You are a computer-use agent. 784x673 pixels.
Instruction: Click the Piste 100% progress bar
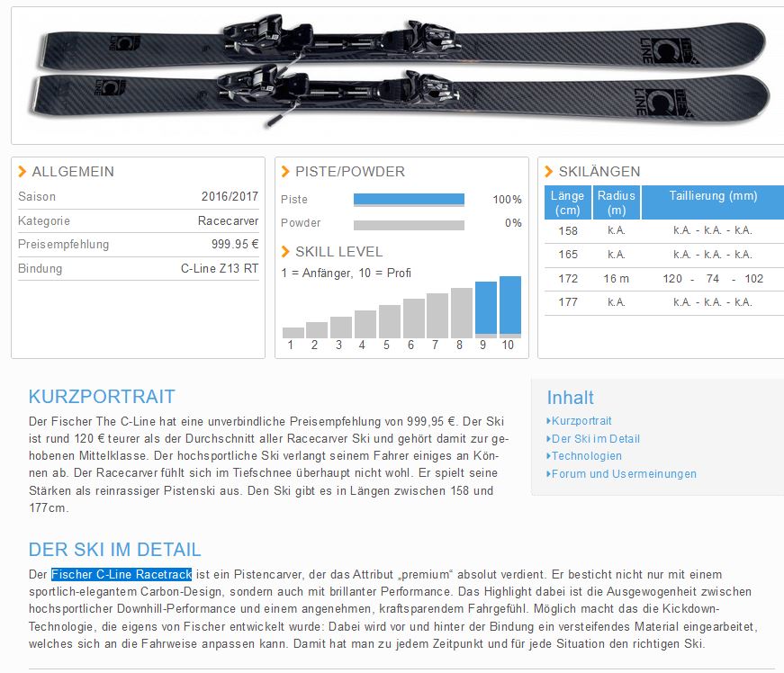point(409,200)
